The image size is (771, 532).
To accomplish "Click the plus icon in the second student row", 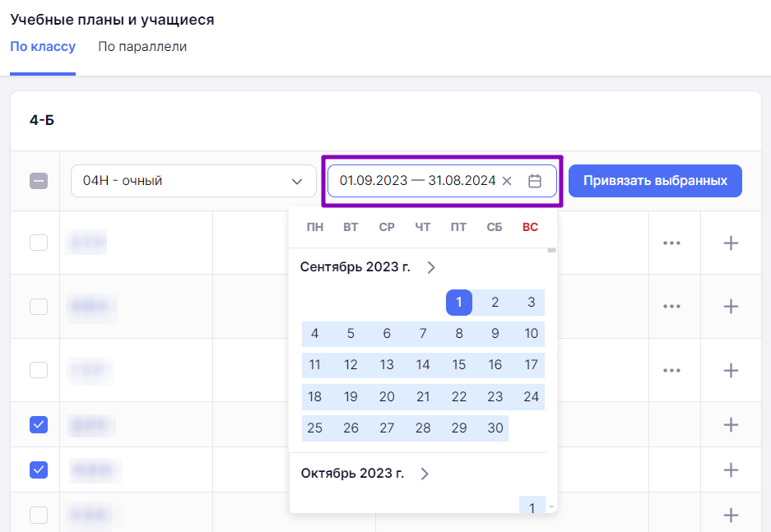I will [x=731, y=306].
